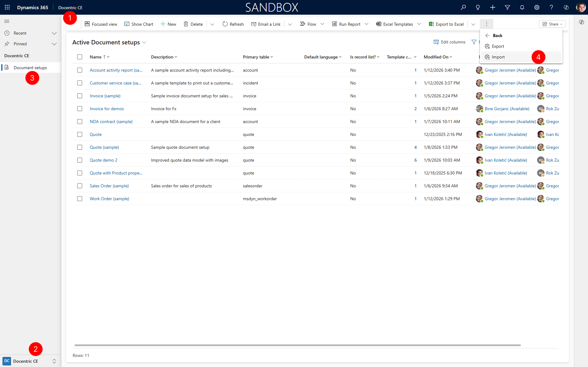Click the horizontal scrollbar under the grid
The width and height of the screenshot is (588, 367).
click(298, 345)
